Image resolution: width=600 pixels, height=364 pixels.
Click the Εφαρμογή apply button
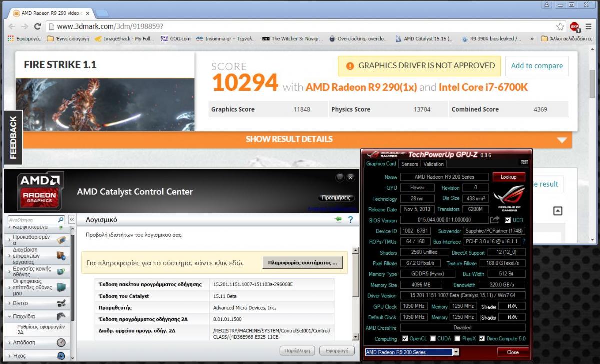(337, 351)
